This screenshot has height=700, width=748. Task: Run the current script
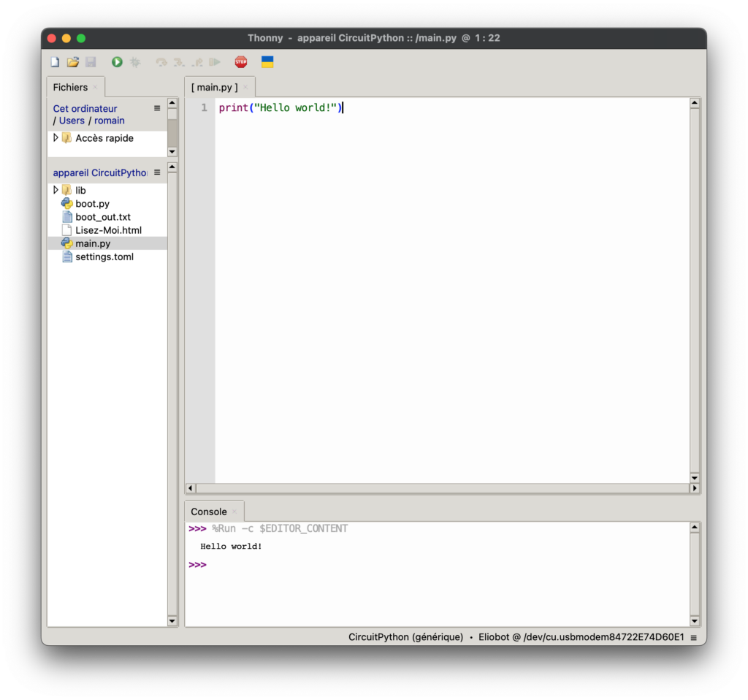117,61
